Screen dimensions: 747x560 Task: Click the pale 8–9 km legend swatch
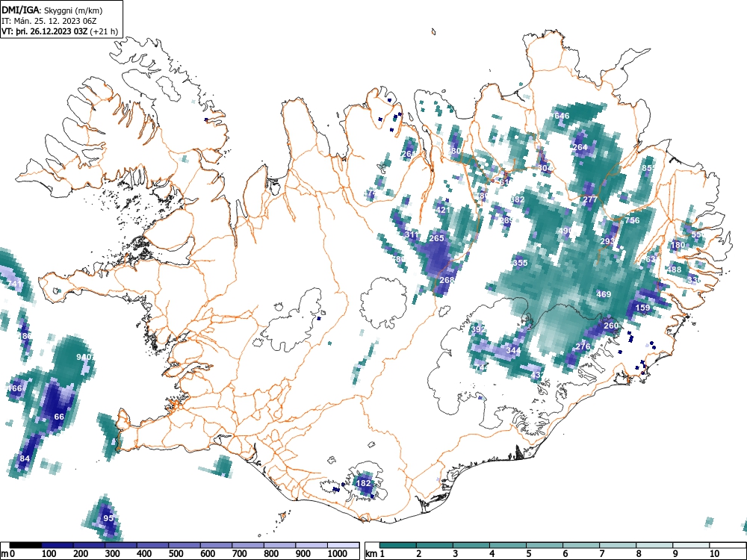point(654,545)
